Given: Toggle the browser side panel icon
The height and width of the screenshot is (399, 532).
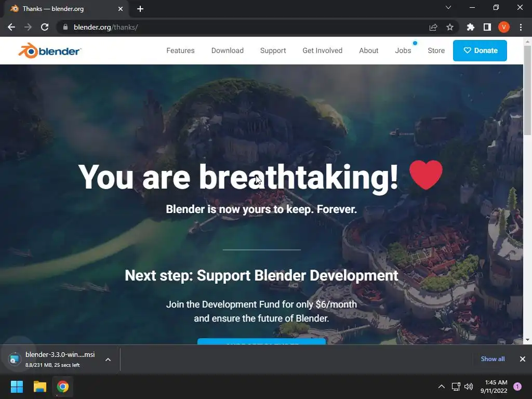Looking at the screenshot, I should pyautogui.click(x=487, y=27).
